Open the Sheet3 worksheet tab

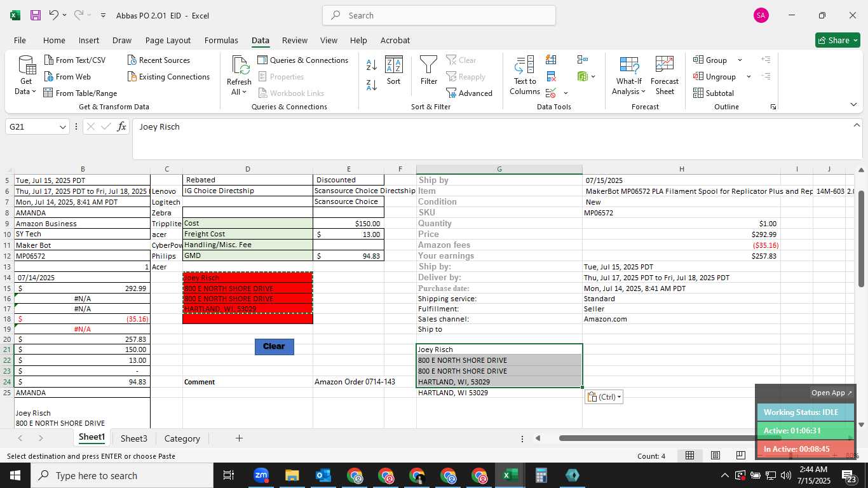(x=134, y=438)
